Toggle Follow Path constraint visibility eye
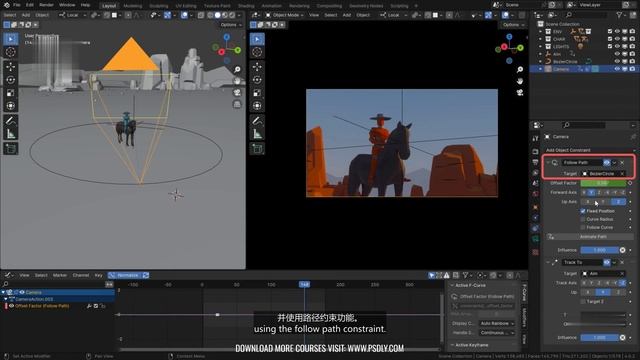 pyautogui.click(x=607, y=162)
